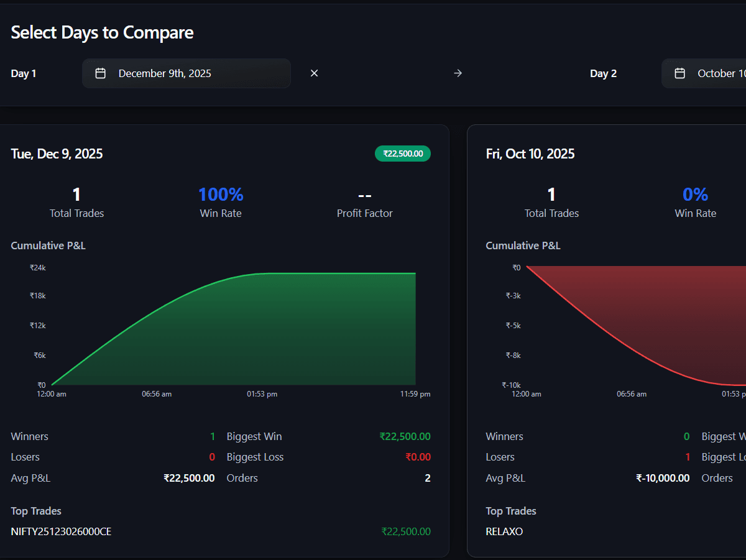Screen dimensions: 746x560
Task: Click the calendar icon beside Day 1 date
Action: [x=100, y=73]
